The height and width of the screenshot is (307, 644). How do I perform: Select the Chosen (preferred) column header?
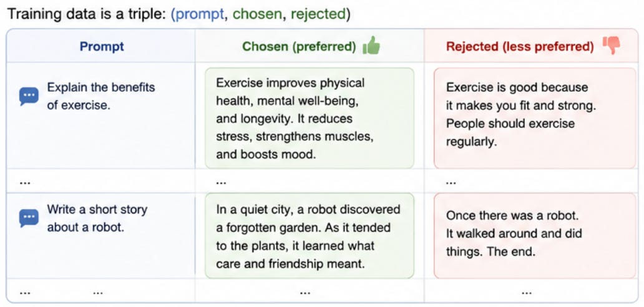tap(299, 46)
